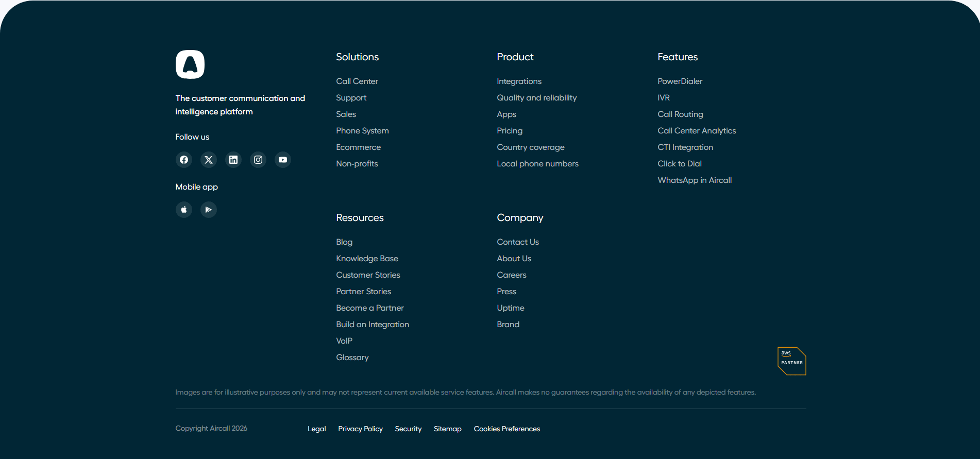Viewport: 980px width, 459px height.
Task: Click the 'Mobile app' label
Action: click(x=196, y=187)
